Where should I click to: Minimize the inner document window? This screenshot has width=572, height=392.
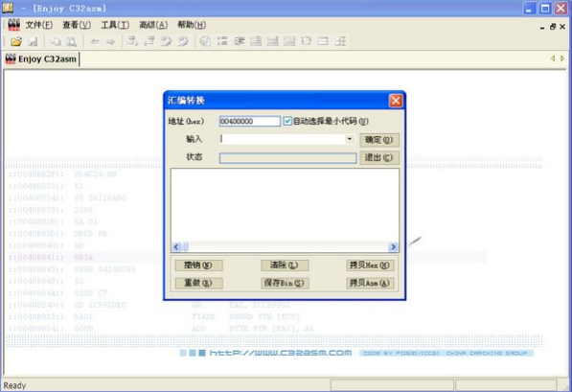click(x=542, y=27)
